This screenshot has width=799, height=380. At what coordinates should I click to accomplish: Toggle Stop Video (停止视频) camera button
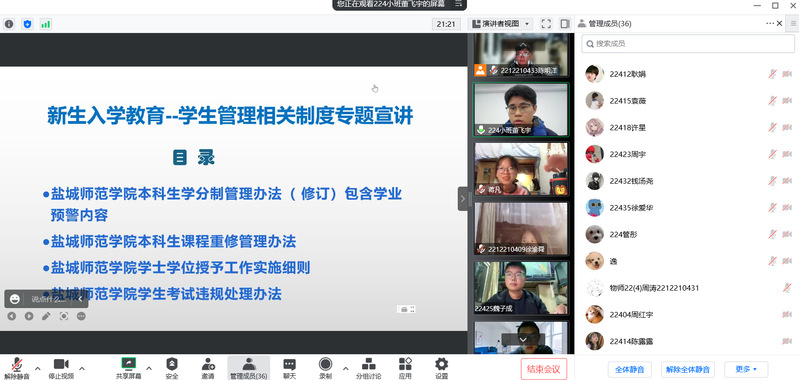click(x=61, y=368)
